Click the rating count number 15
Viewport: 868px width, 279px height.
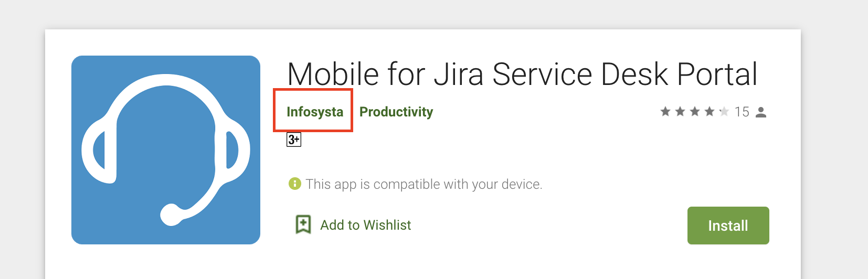pos(742,112)
